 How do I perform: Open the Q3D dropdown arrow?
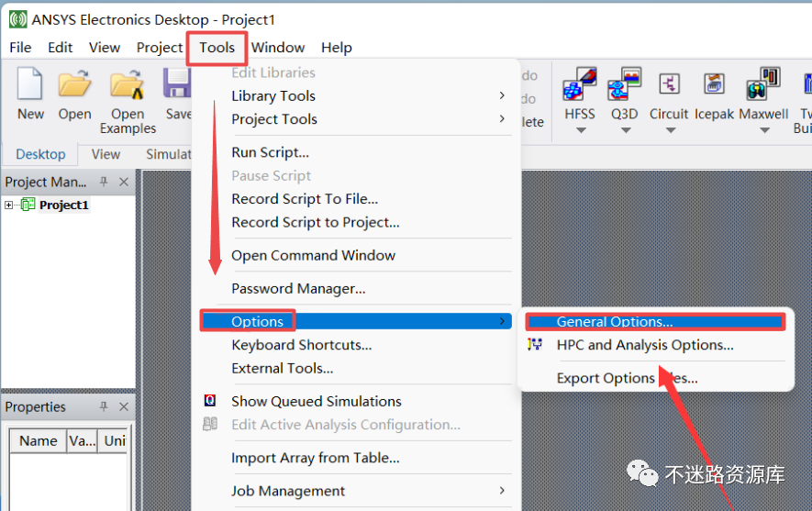pyautogui.click(x=626, y=130)
